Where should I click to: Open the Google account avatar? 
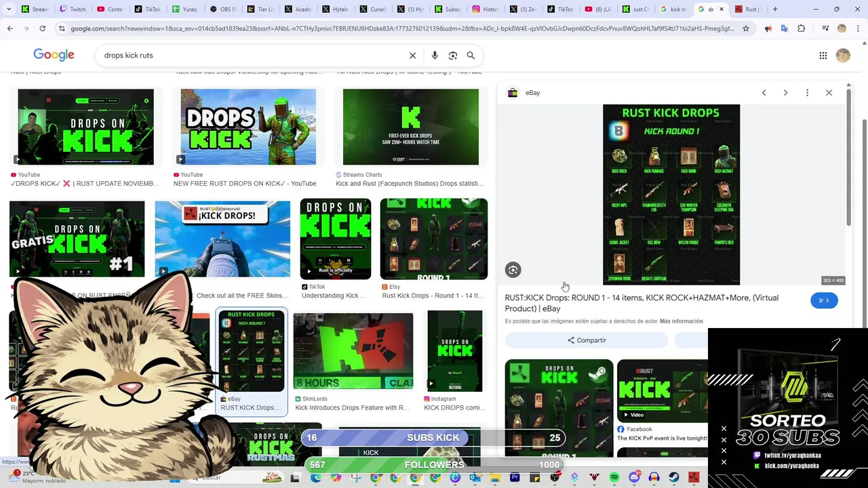[x=843, y=56]
